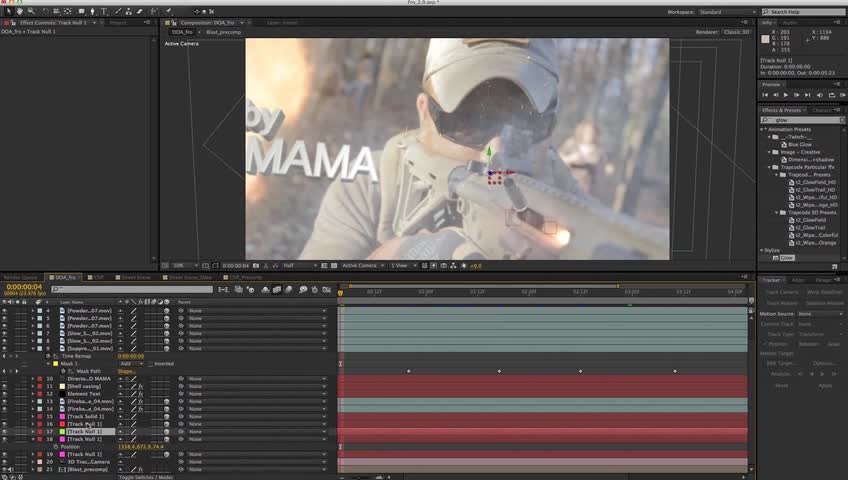Select the Hand tool
848x480 pixels.
[19, 11]
